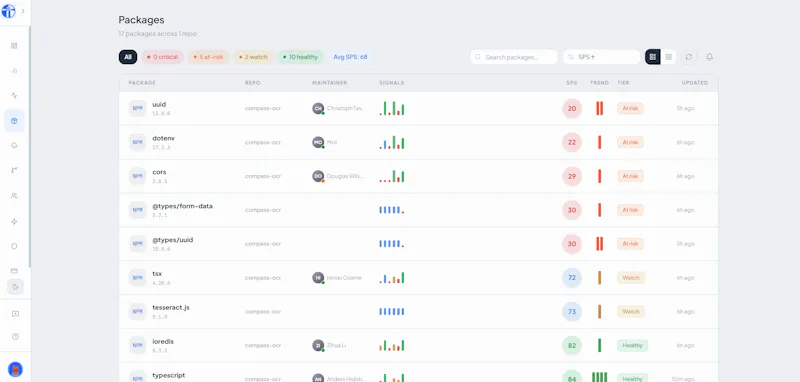
Task: Click the NPM badge beside tsx
Action: pyautogui.click(x=137, y=278)
